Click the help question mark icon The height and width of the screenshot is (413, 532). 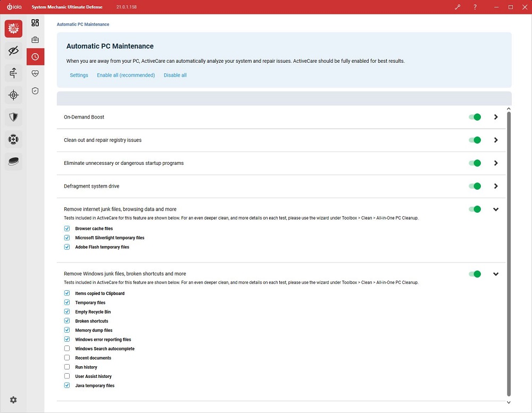475,7
